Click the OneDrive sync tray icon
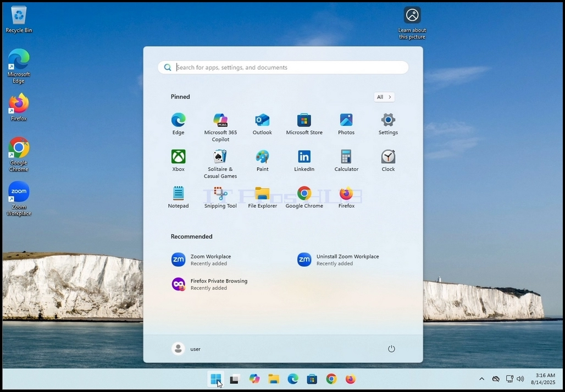 [x=496, y=379]
